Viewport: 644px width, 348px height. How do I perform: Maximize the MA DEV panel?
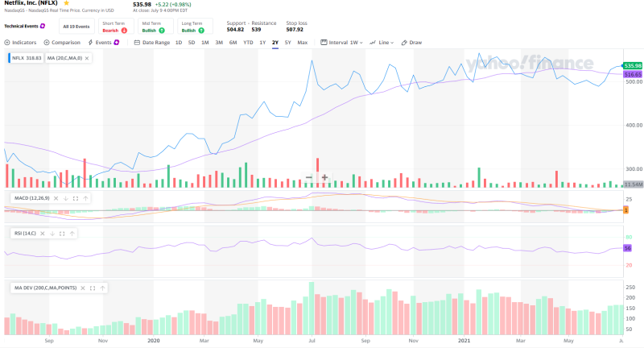pyautogui.click(x=93, y=288)
